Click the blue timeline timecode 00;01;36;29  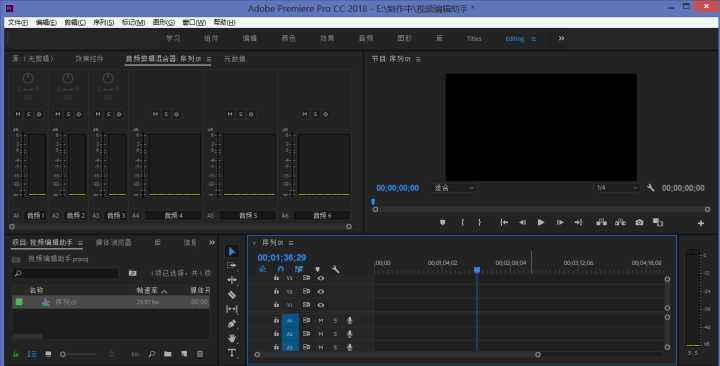pos(281,258)
